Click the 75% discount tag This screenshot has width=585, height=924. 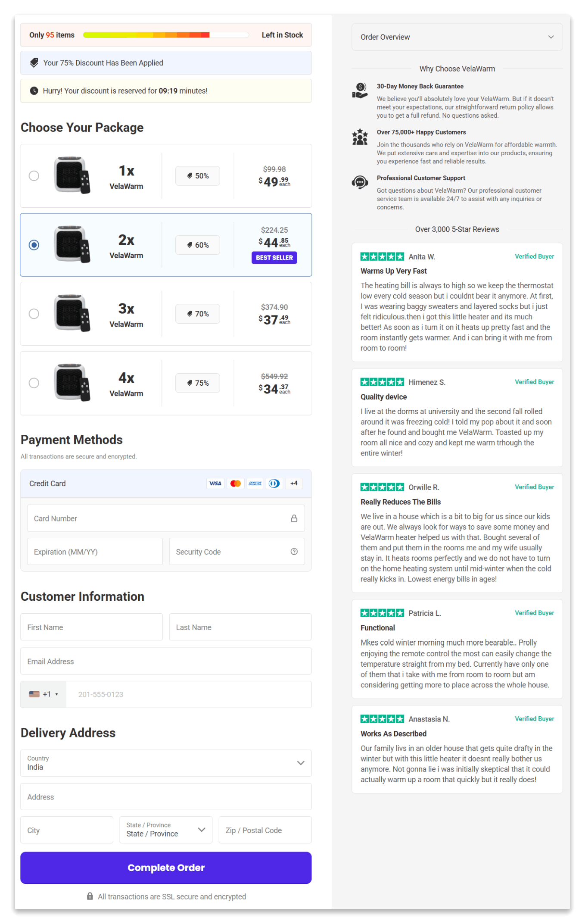198,383
